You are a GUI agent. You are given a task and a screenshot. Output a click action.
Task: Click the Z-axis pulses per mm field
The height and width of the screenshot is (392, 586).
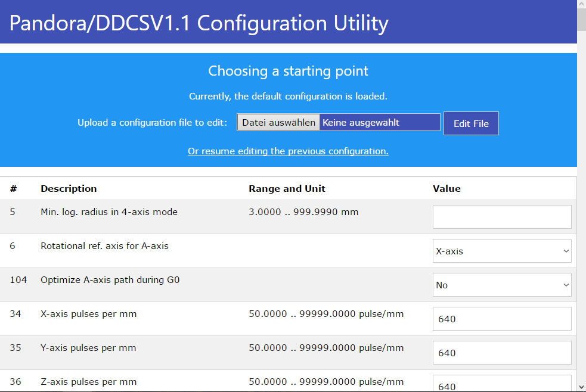coord(502,384)
